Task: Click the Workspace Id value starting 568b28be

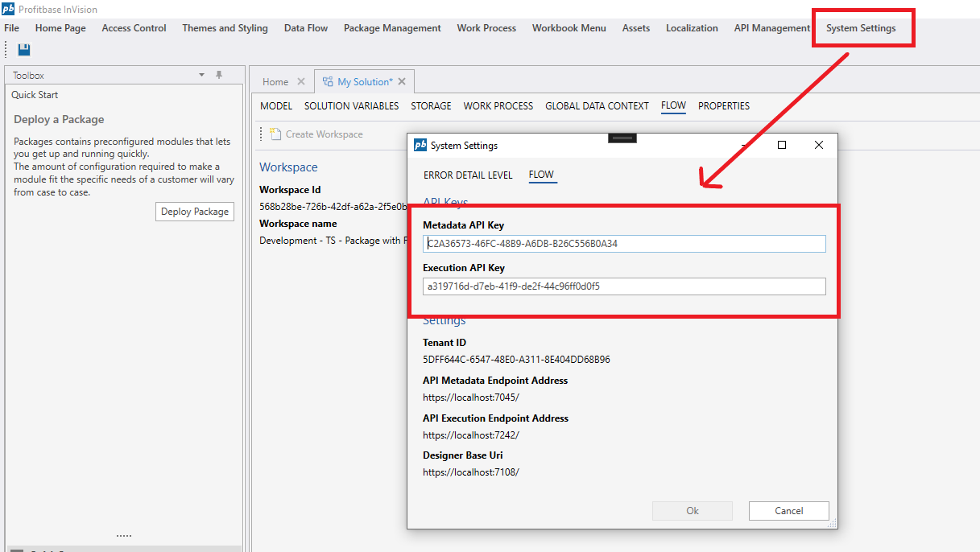Action: [x=333, y=207]
